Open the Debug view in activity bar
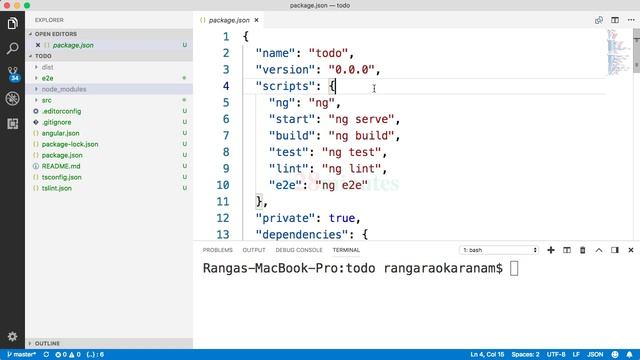This screenshot has width=640, height=360. (12, 98)
